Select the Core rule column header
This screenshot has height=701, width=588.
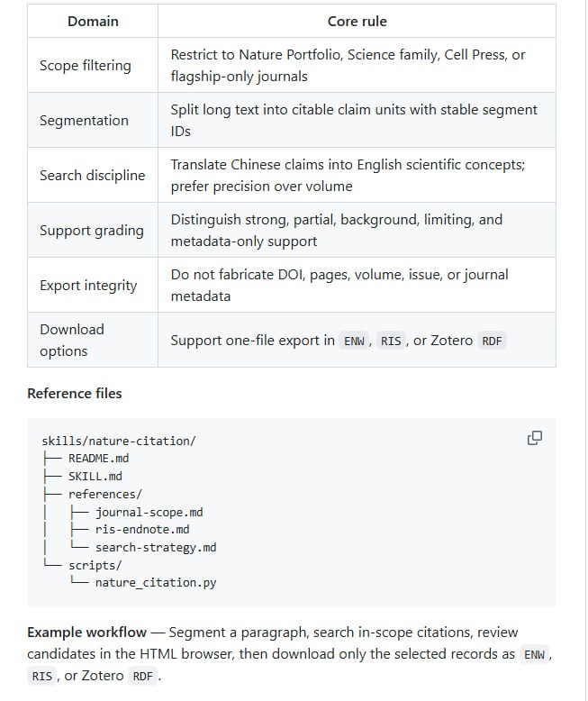357,21
